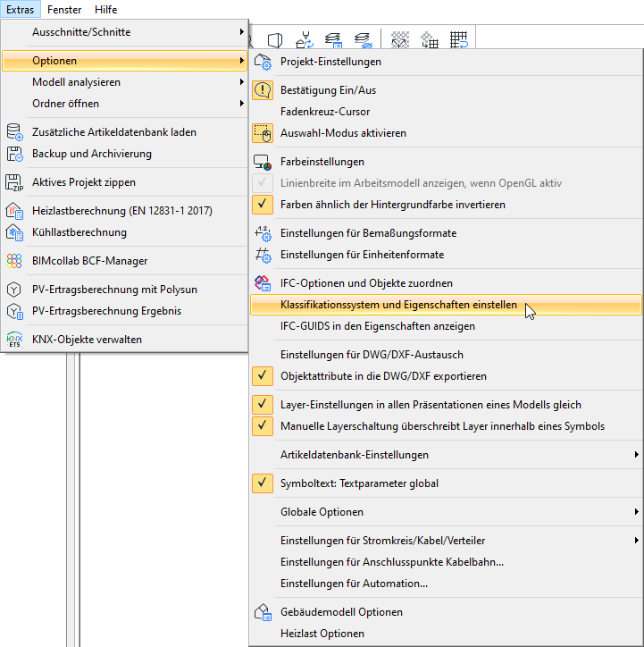644x647 pixels.
Task: Choose BIMcollab BCF-Manager entry
Action: (x=124, y=261)
